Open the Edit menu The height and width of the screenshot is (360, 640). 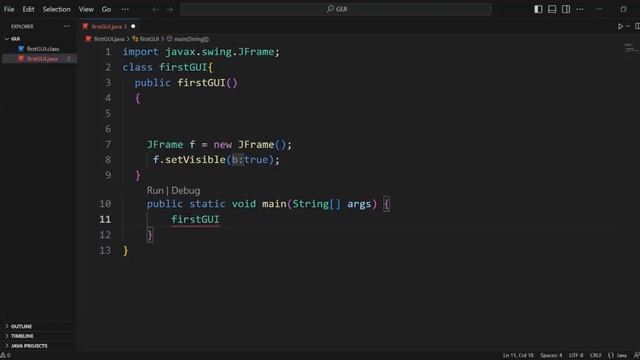[x=28, y=9]
